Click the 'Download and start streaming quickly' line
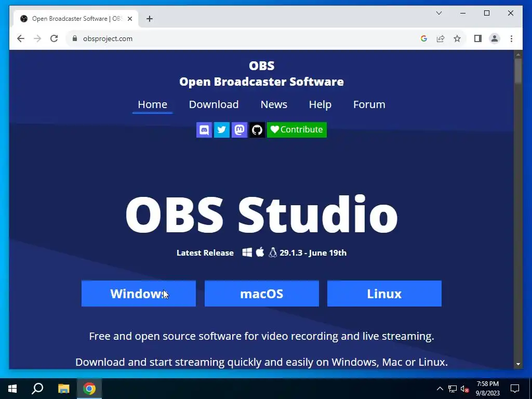532x399 pixels. pyautogui.click(x=262, y=362)
